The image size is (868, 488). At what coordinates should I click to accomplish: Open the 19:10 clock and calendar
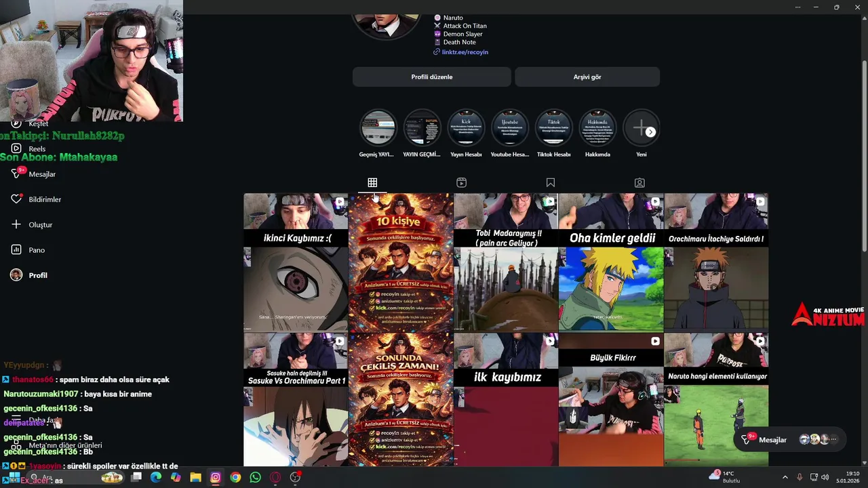point(848,477)
